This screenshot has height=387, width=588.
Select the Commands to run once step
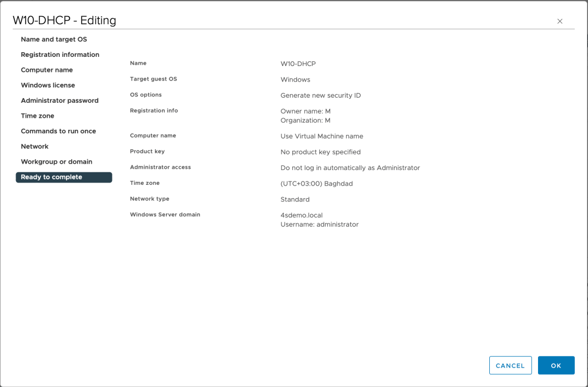[58, 131]
